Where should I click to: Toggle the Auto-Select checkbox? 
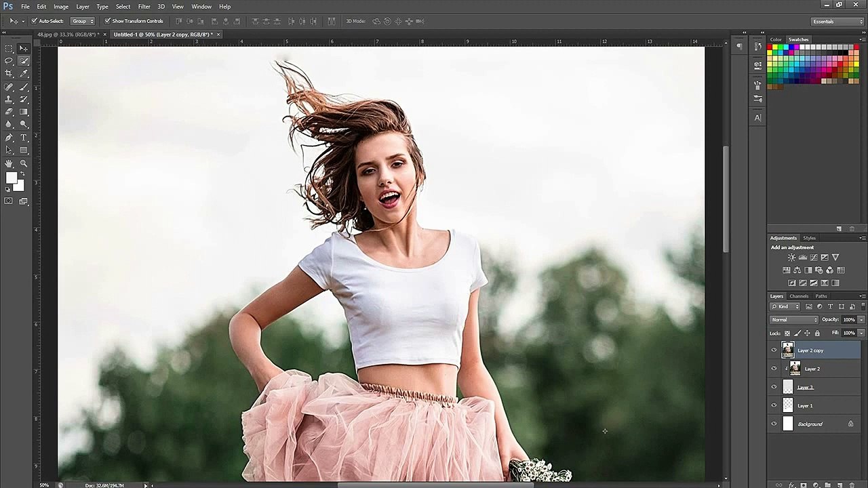(x=34, y=21)
